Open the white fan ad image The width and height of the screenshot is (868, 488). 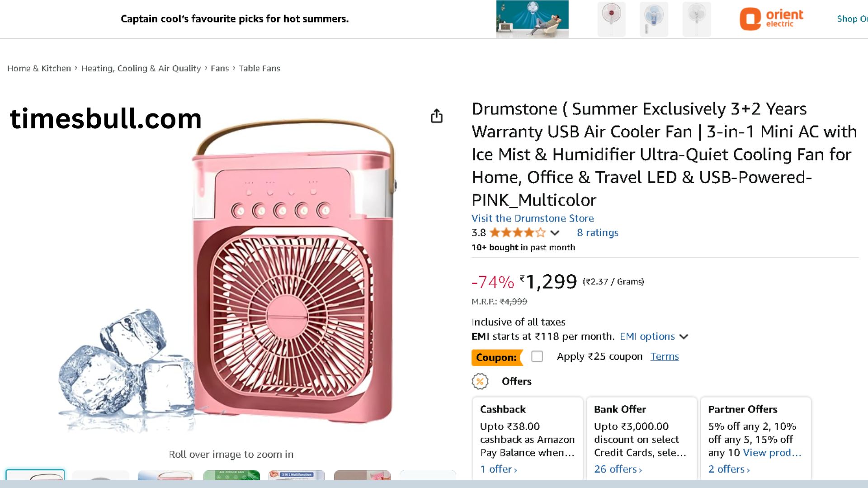point(696,19)
